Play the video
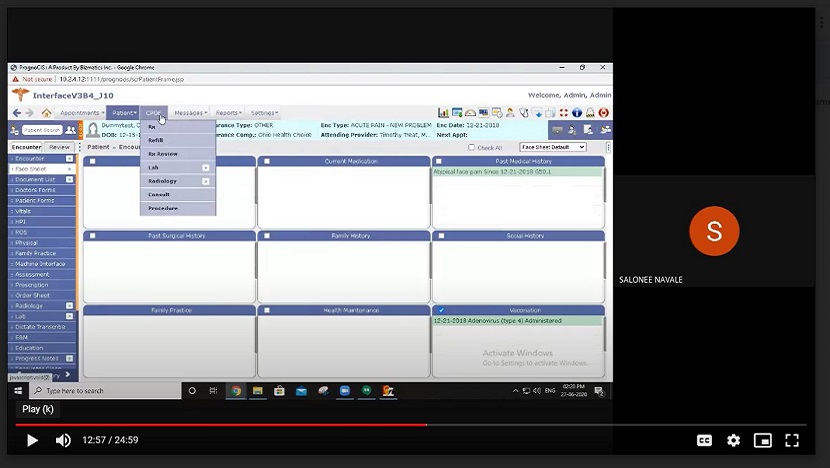 (32, 440)
